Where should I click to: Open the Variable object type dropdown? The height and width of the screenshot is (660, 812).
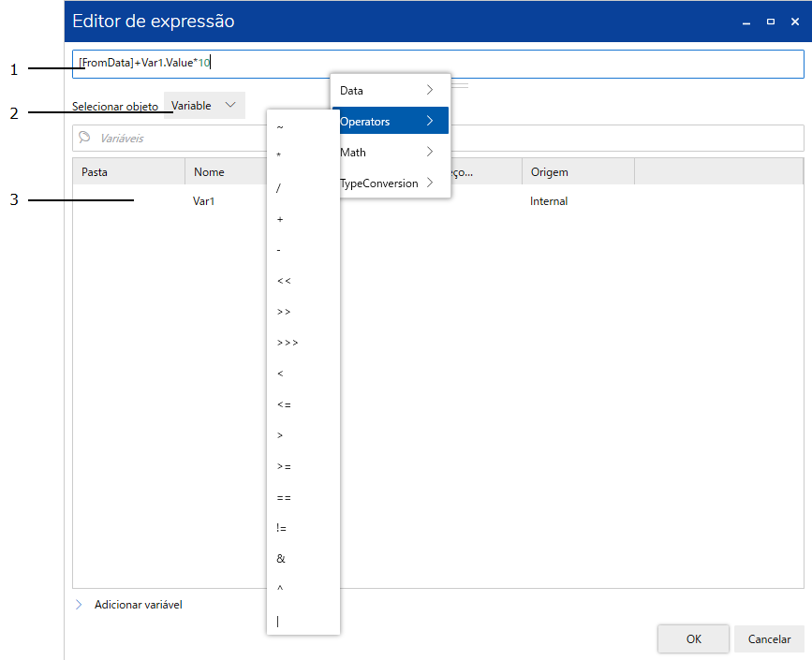tap(204, 106)
